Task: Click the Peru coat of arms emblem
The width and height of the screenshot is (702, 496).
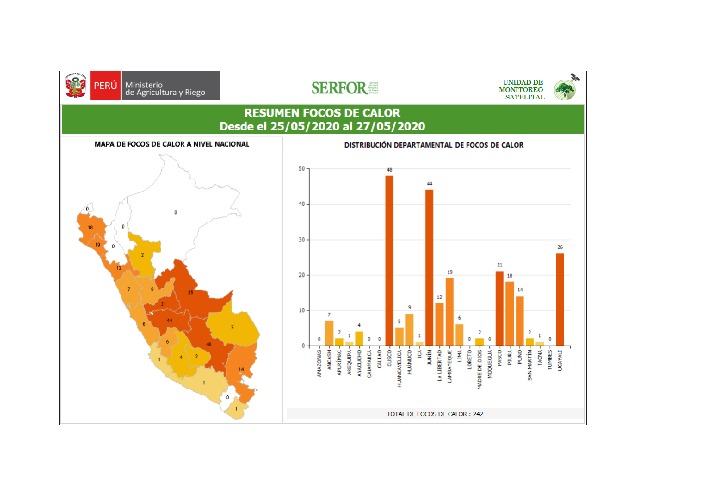Action: 75,86
